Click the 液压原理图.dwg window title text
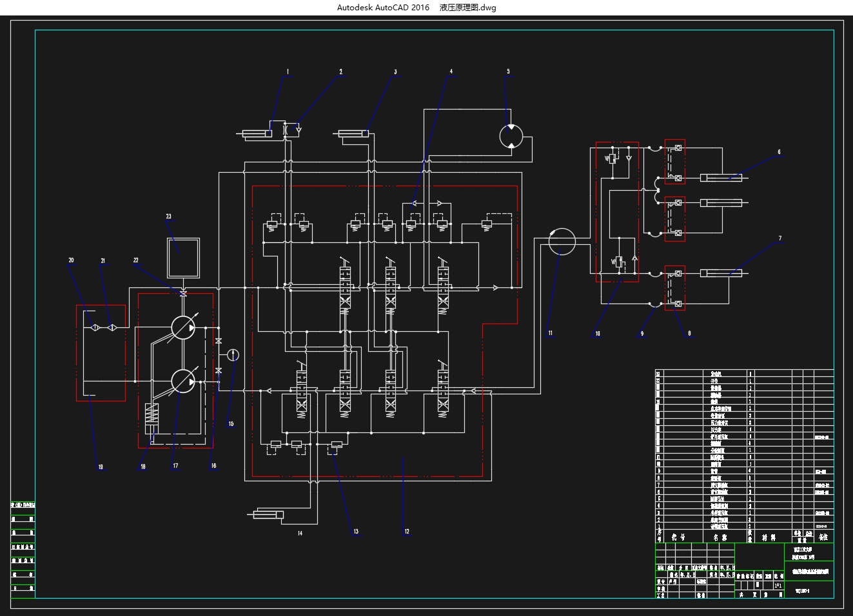Image resolution: width=853 pixels, height=616 pixels. pyautogui.click(x=468, y=8)
